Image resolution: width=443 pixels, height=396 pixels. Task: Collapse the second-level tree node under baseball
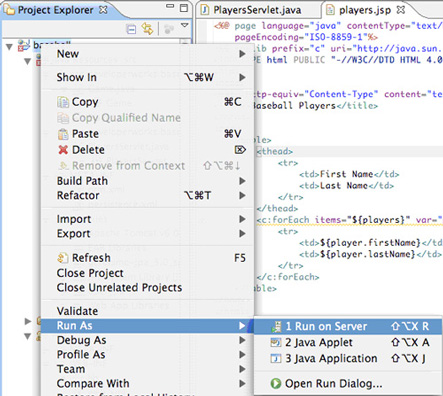[x=27, y=61]
